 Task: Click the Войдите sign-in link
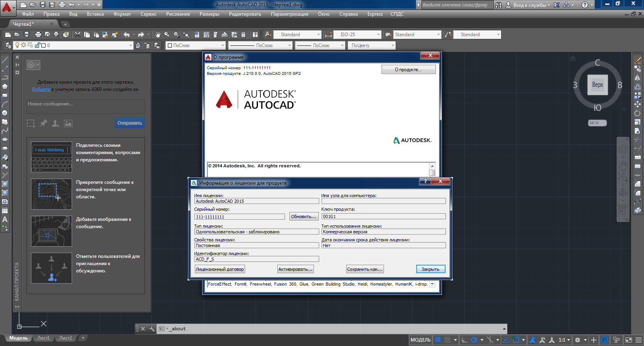click(x=41, y=89)
